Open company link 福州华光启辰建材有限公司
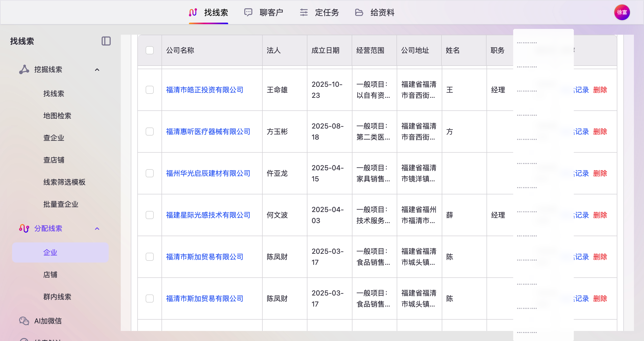Image resolution: width=644 pixels, height=341 pixels. 208,173
